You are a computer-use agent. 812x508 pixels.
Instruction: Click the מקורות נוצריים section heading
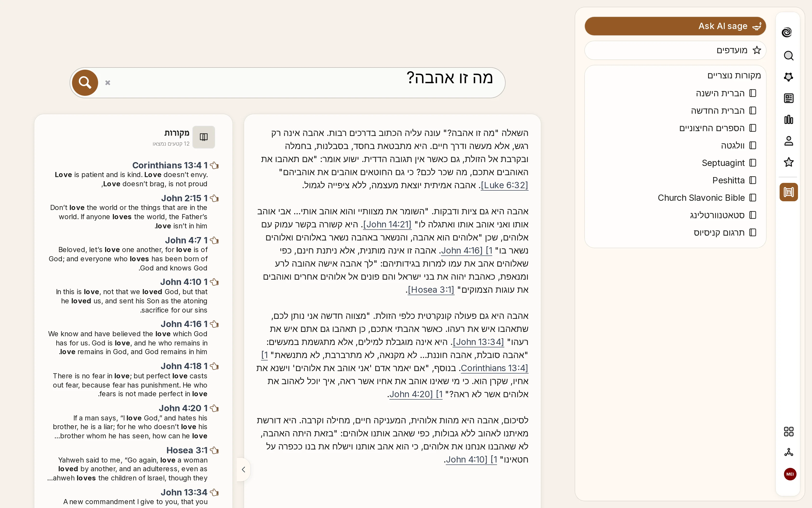[734, 75]
